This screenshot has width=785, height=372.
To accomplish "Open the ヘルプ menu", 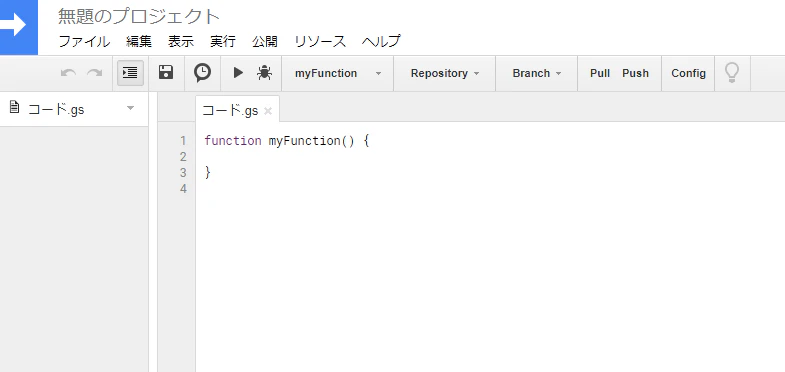I will (381, 42).
